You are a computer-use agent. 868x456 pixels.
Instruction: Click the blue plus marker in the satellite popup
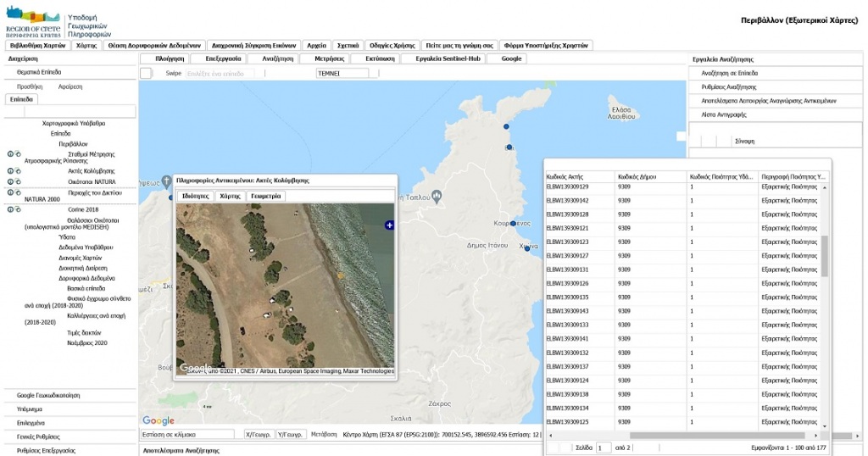click(x=389, y=225)
